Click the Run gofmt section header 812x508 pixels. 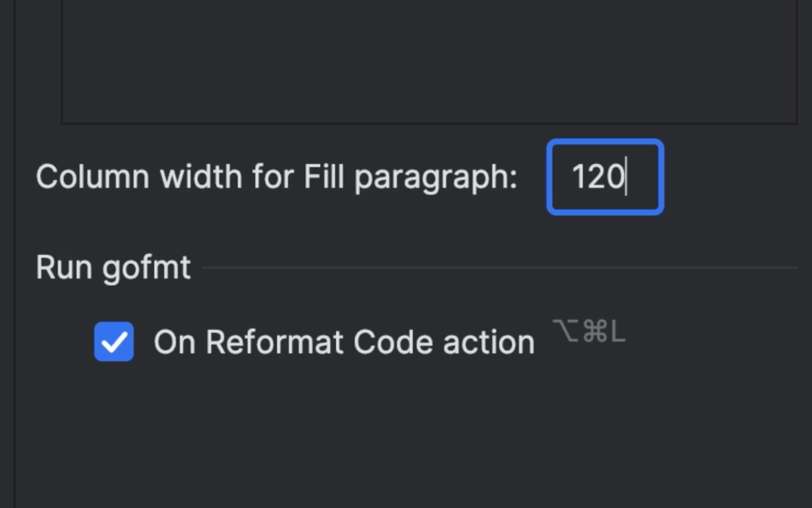pos(112,266)
